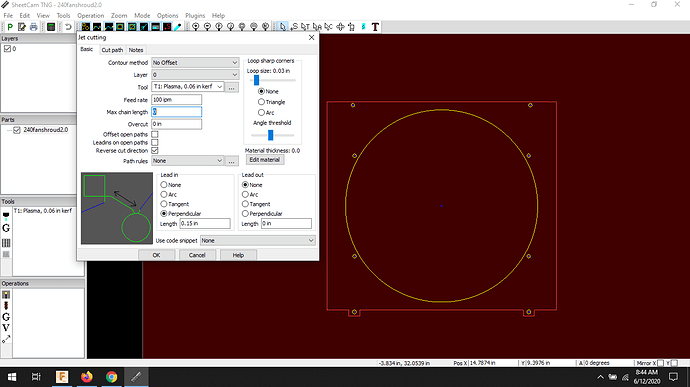Open the Layer dropdown in the dialog
Image resolution: width=690 pixels, height=387 pixels.
(x=195, y=75)
